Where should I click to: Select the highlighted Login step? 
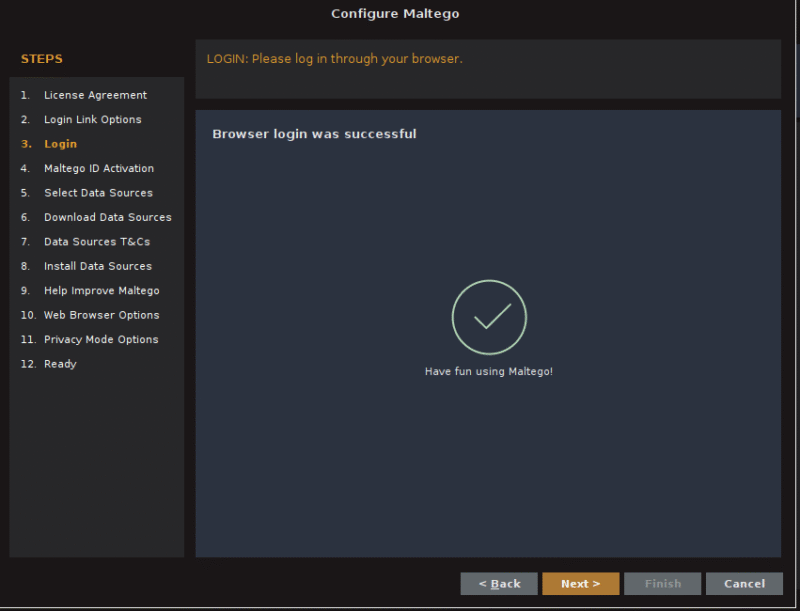pos(60,144)
